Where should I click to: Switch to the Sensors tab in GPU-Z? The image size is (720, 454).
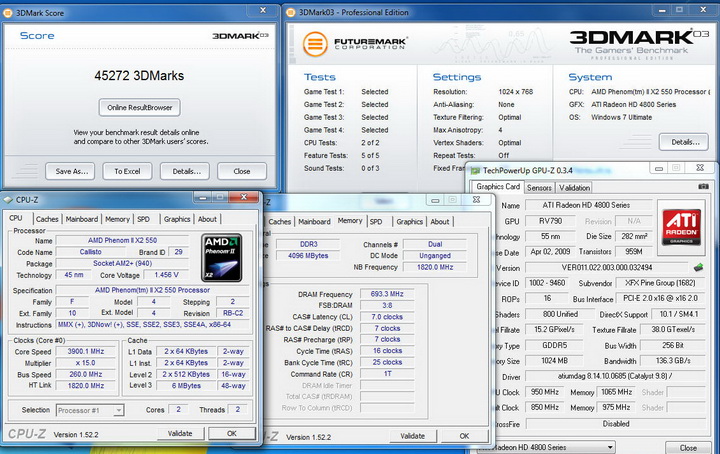(539, 187)
